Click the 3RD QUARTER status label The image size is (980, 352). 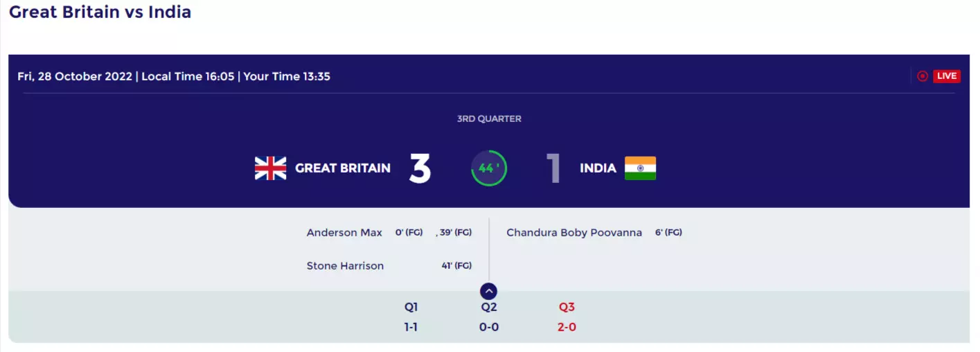pos(489,119)
